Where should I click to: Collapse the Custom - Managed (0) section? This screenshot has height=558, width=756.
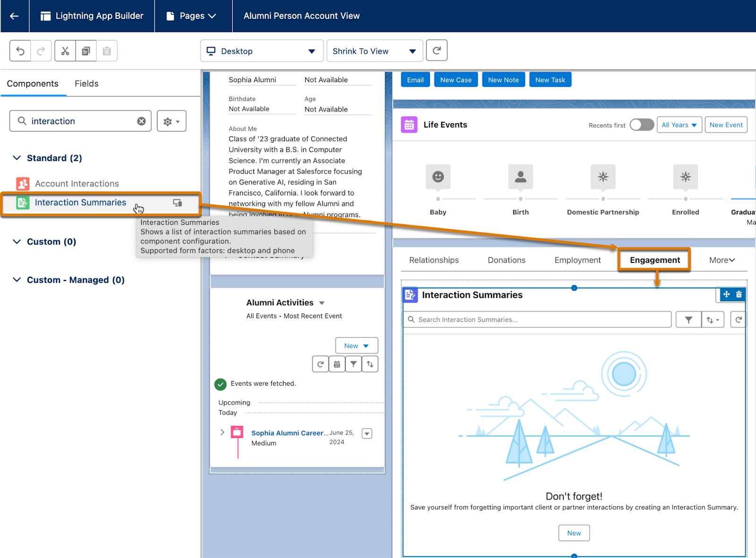click(x=17, y=280)
